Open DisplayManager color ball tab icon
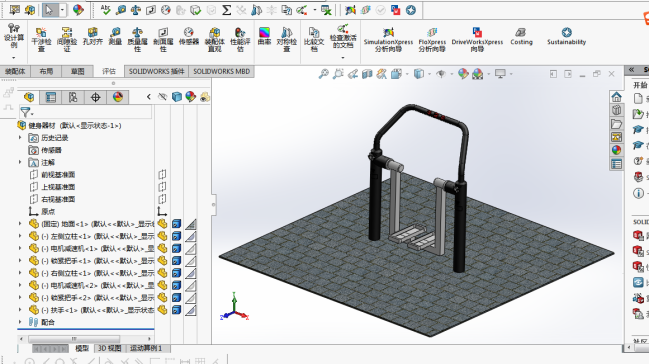The height and width of the screenshot is (364, 649). (118, 97)
